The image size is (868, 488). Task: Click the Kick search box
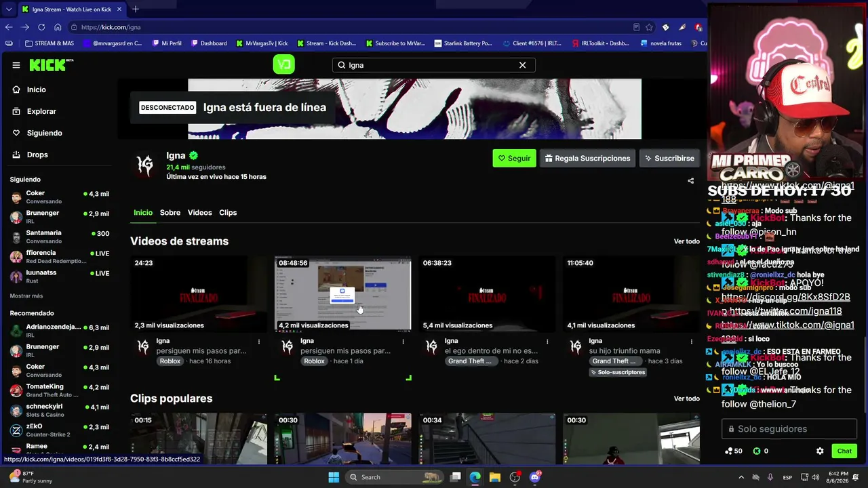coord(434,65)
